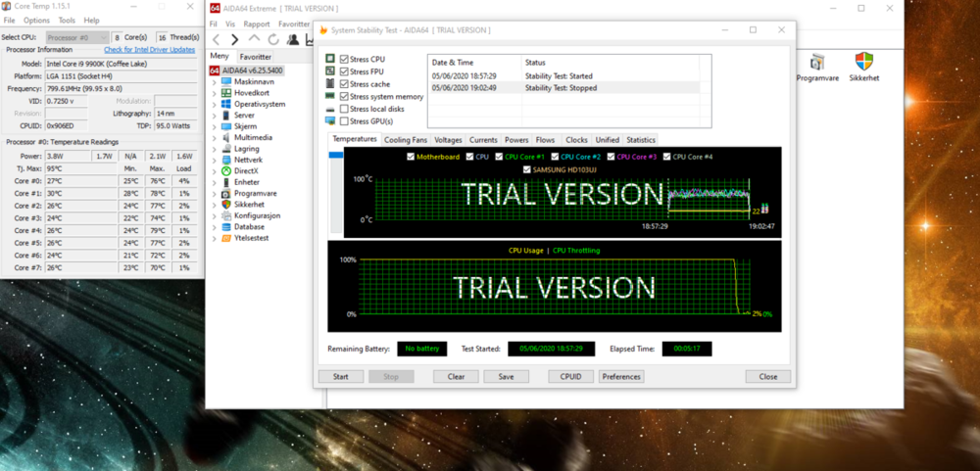
Task: Uncheck the Stress cache checkbox
Action: pyautogui.click(x=344, y=83)
